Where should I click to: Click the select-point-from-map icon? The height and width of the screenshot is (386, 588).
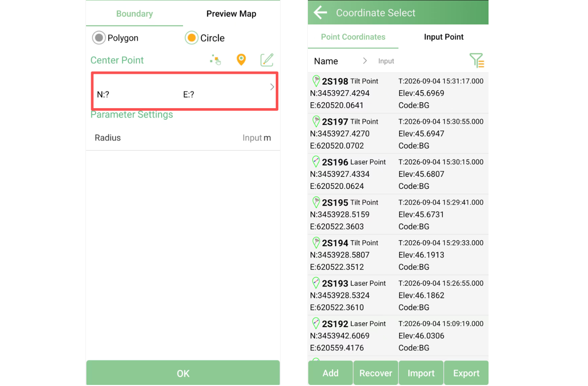[215, 60]
